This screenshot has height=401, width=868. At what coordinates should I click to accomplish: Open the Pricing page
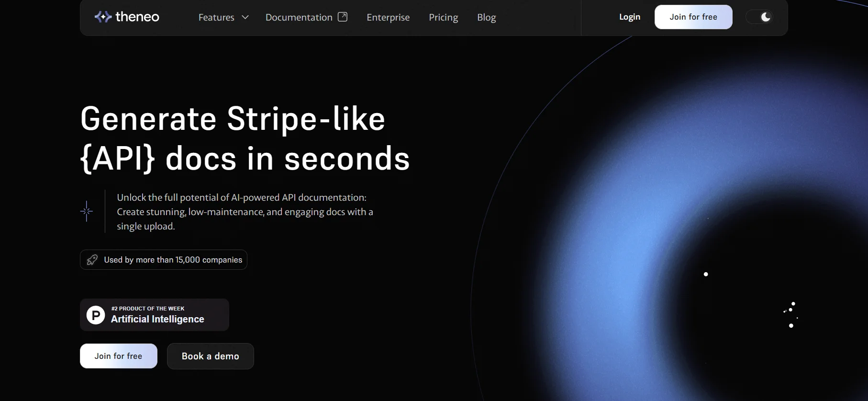[443, 17]
